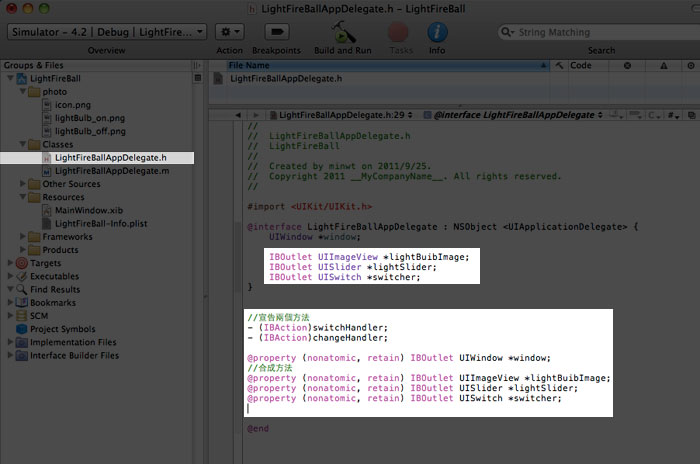Click the warnings triangle column header
Screen dimensions: 700x464
coord(664,65)
